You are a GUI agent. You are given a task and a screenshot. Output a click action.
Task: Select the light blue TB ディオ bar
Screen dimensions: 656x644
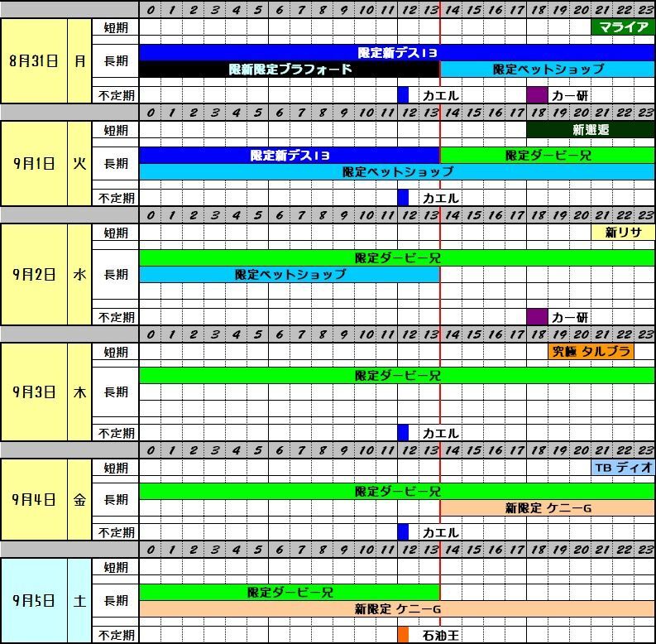[x=622, y=468]
